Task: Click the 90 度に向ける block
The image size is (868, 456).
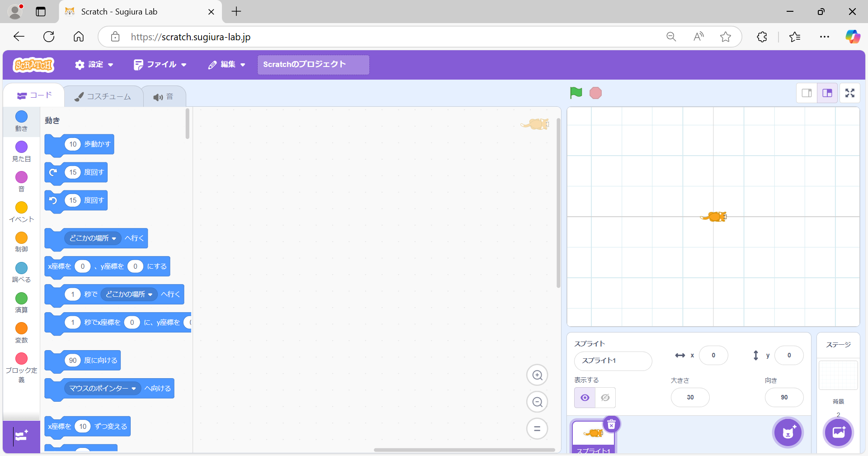Action: tap(100, 361)
